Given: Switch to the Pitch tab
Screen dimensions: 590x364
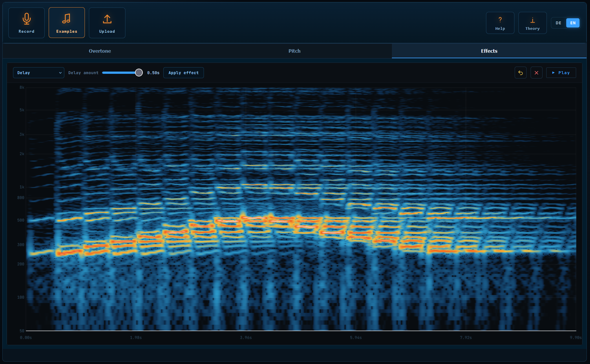Looking at the screenshot, I should pos(294,51).
